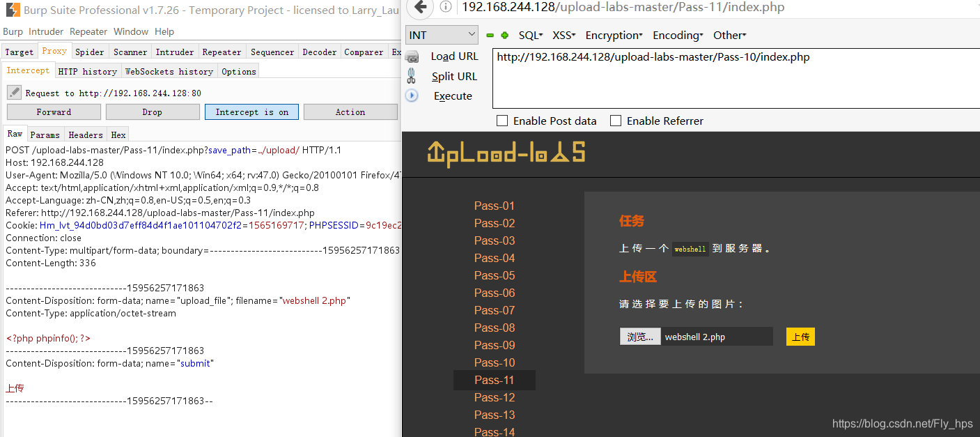Viewport: 980px width, 437px height.
Task: Open the SQL dropdown menu
Action: 531,35
